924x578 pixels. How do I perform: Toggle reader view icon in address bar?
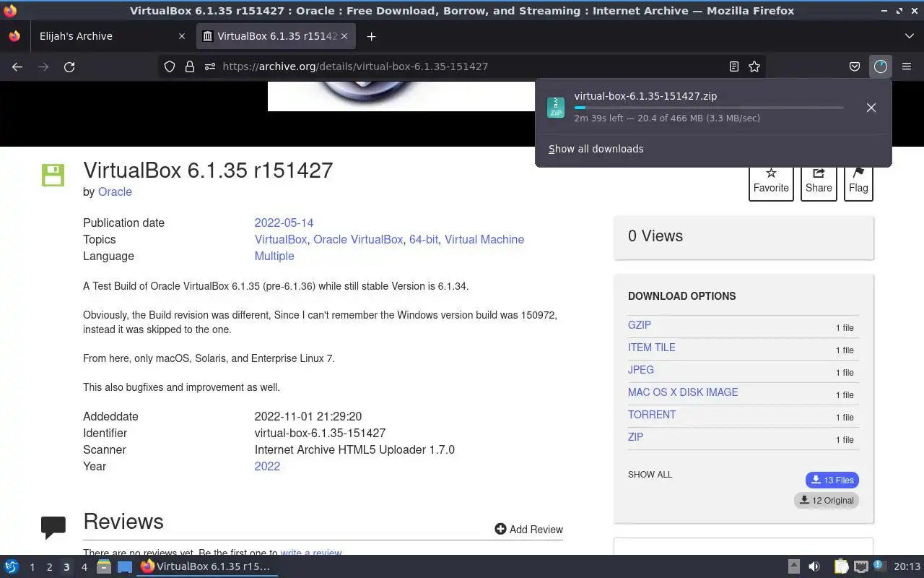(734, 66)
